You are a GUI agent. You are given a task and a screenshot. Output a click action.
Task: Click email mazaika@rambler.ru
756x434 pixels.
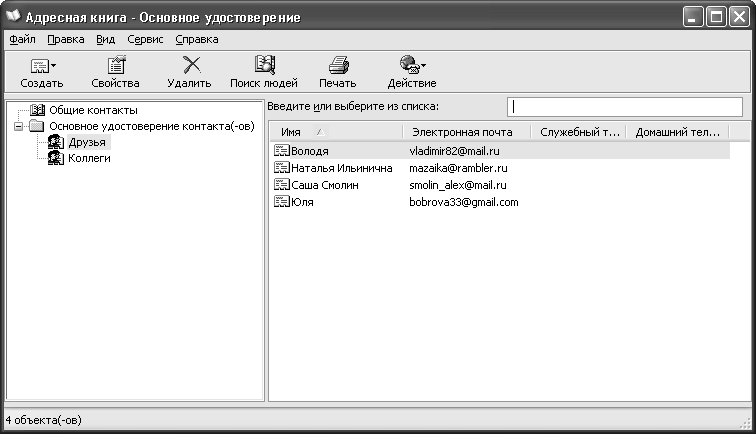pos(459,168)
